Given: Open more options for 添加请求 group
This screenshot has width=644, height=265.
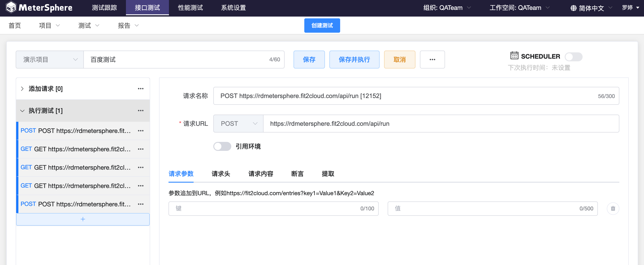Looking at the screenshot, I should coord(140,89).
